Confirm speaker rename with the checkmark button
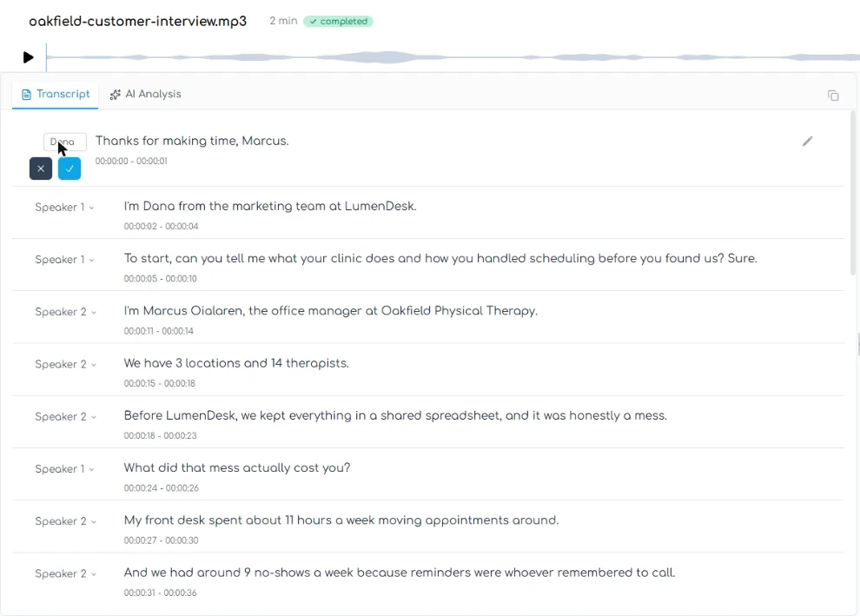The width and height of the screenshot is (860, 616). [x=69, y=169]
